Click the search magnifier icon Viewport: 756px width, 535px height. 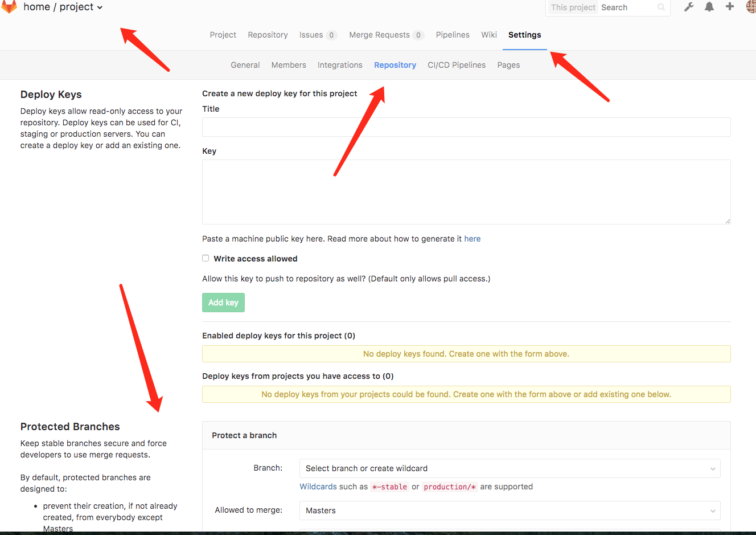click(661, 7)
